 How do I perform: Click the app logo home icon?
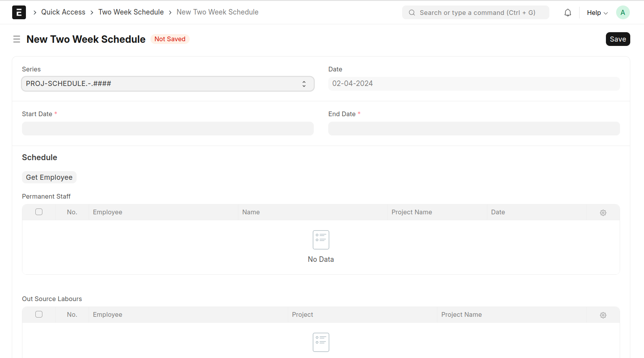pos(19,13)
